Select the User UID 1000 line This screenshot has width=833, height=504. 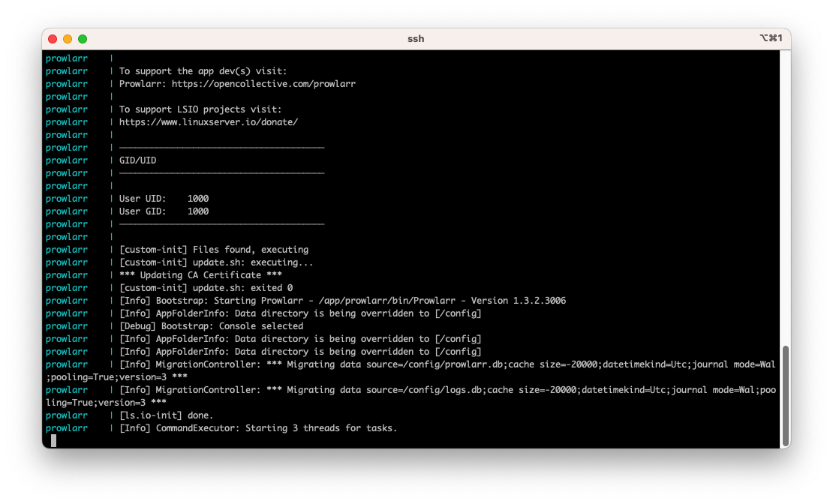[164, 199]
